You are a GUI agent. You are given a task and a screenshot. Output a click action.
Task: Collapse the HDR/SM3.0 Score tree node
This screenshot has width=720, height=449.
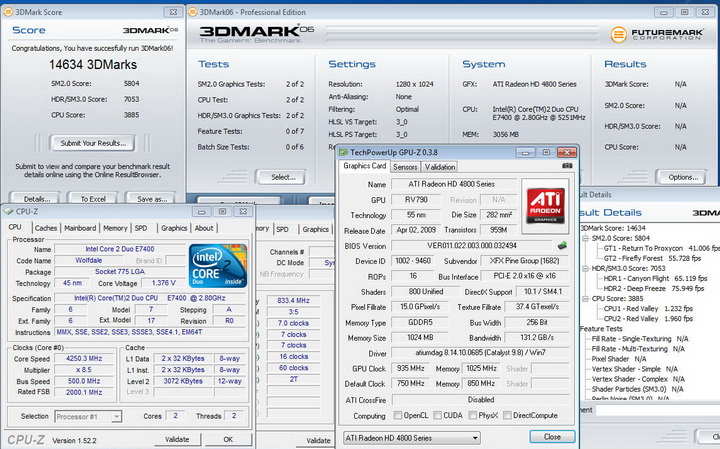[x=585, y=269]
